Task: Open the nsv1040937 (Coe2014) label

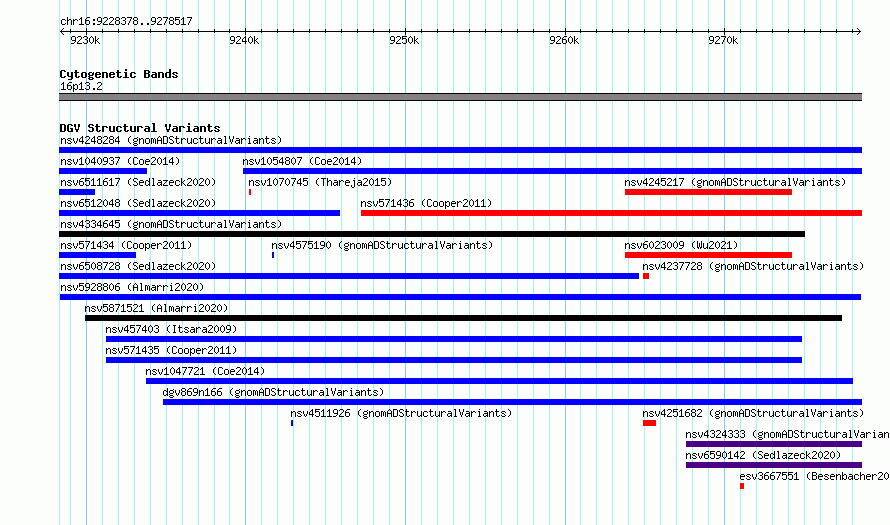Action: (x=120, y=161)
